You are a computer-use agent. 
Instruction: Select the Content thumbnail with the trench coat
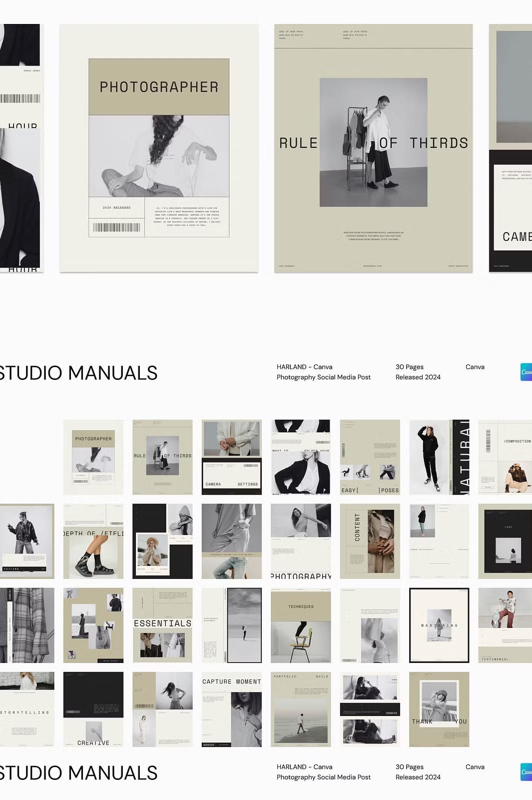pos(370,541)
